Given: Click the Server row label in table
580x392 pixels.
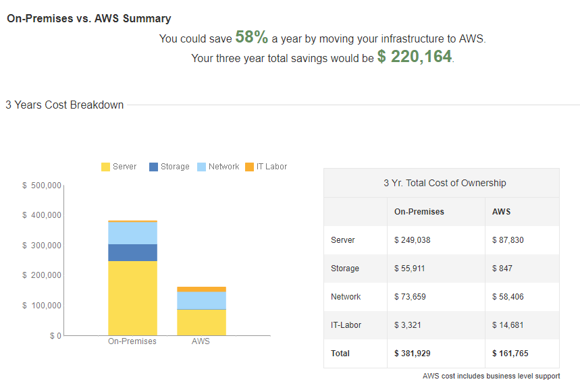Looking at the screenshot, I should tap(342, 240).
